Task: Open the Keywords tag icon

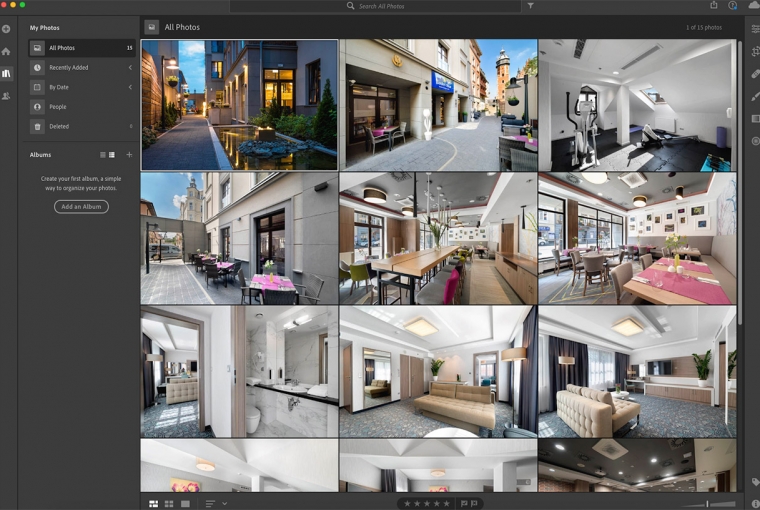Action: click(x=755, y=482)
